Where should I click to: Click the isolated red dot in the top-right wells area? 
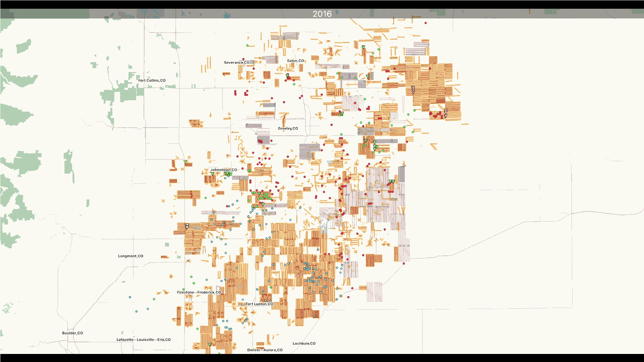[x=426, y=23]
